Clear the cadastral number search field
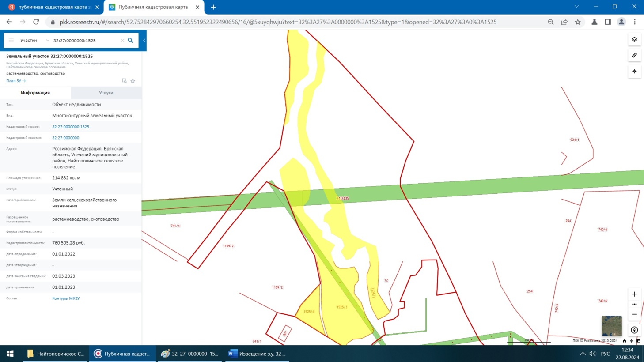 (x=122, y=41)
